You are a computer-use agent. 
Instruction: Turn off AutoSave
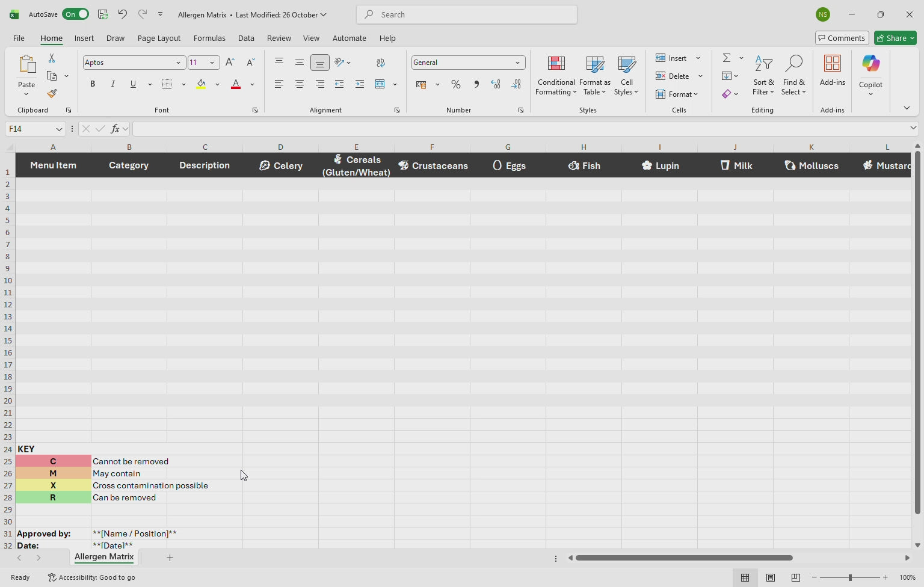point(75,13)
